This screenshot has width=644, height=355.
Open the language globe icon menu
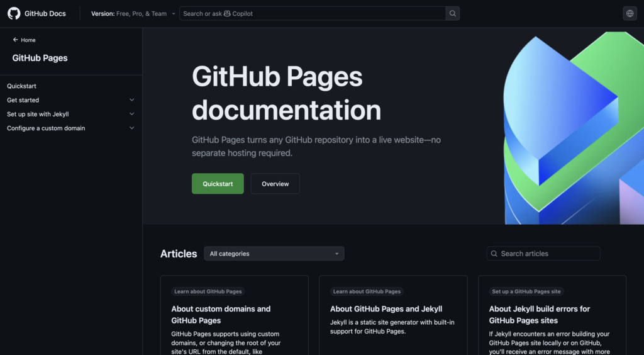point(630,14)
